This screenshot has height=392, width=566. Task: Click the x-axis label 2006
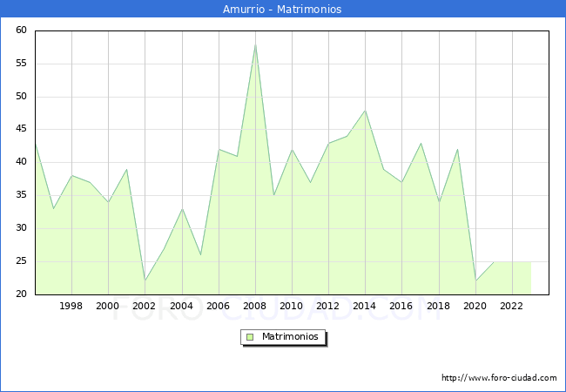pyautogui.click(x=218, y=306)
